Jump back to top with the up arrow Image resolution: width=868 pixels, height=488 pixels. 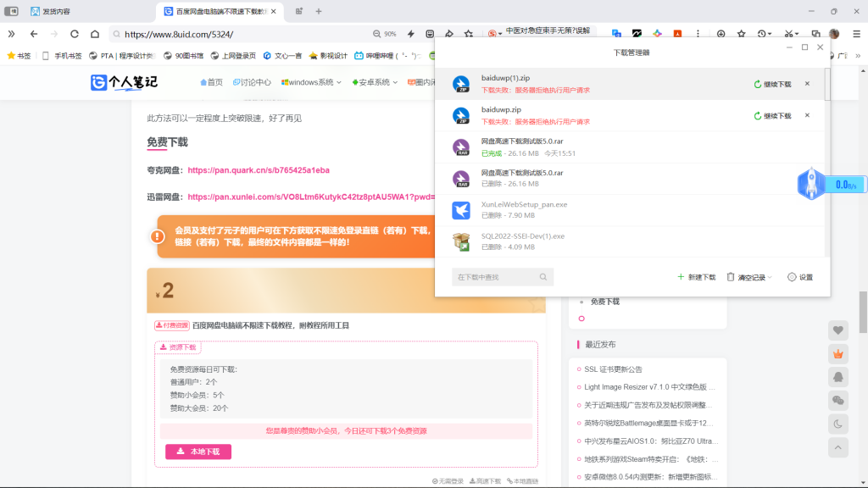[x=838, y=447]
